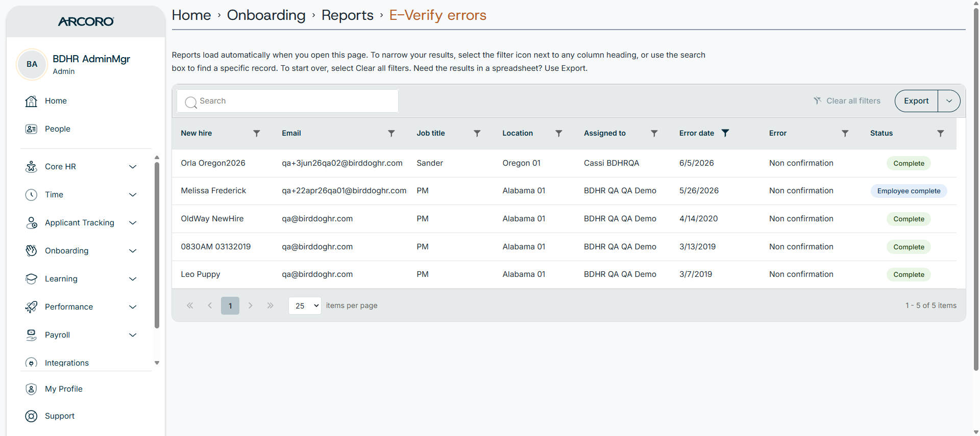Go to next page arrow
Viewport: 980px width, 436px height.
[x=251, y=305]
